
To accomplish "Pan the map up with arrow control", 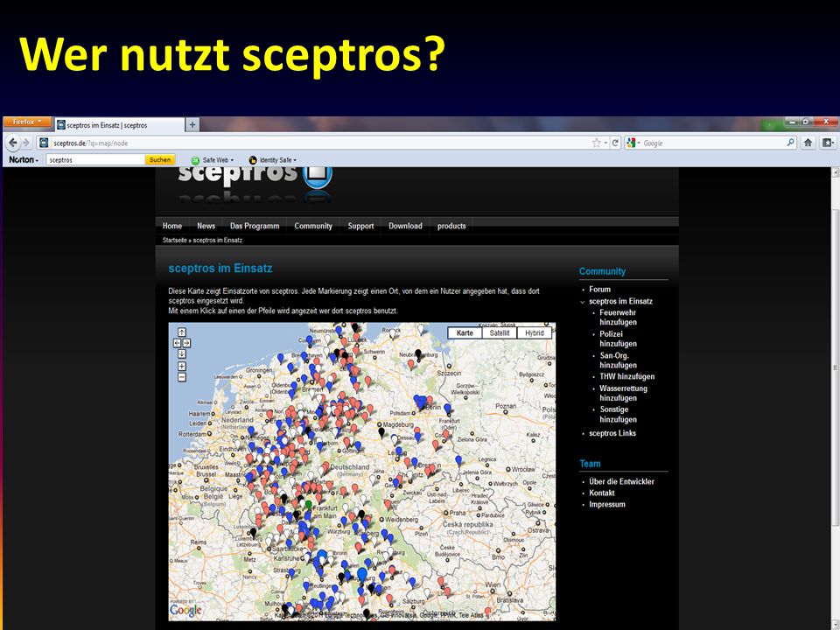I will (182, 332).
